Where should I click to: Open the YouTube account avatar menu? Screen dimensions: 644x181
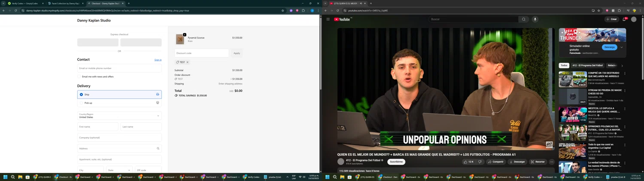(634, 19)
